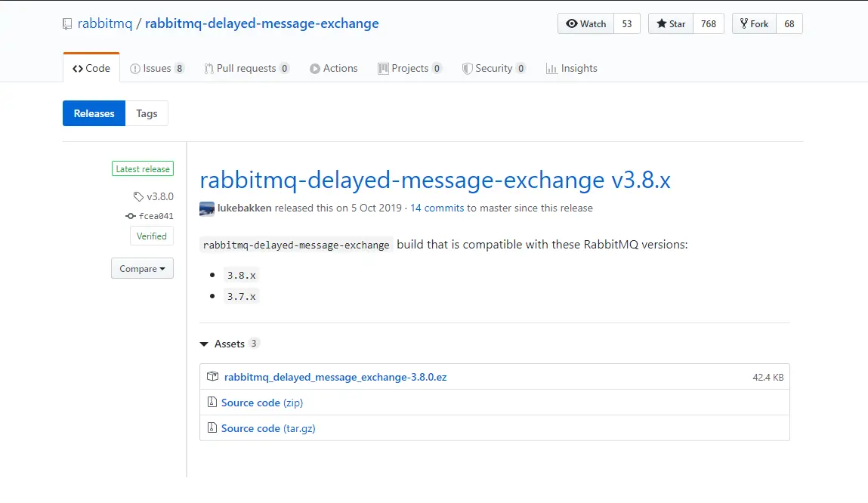Download rabbitmq_delayed_message_exchange-3.8.0.ez
Viewport: 868px width, 503px height.
coord(335,377)
